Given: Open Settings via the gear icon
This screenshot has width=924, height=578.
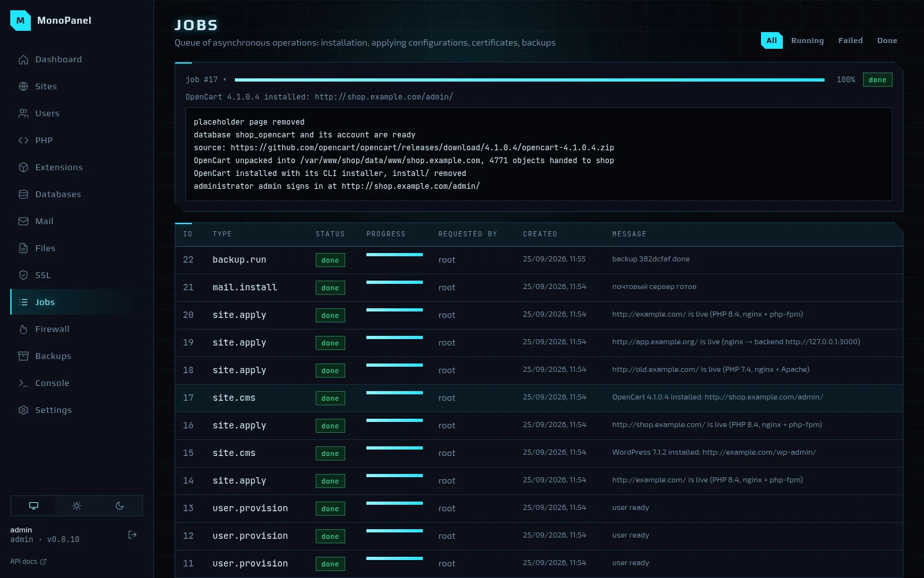Looking at the screenshot, I should click(x=24, y=410).
